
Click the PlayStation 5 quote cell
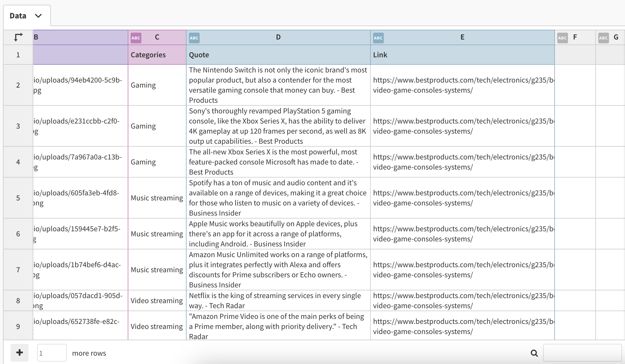278,126
